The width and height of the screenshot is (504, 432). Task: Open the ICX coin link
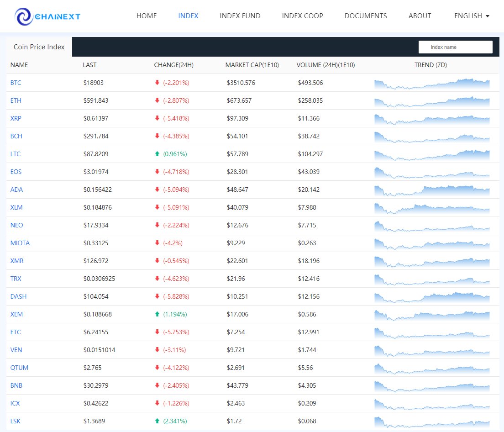tap(15, 403)
